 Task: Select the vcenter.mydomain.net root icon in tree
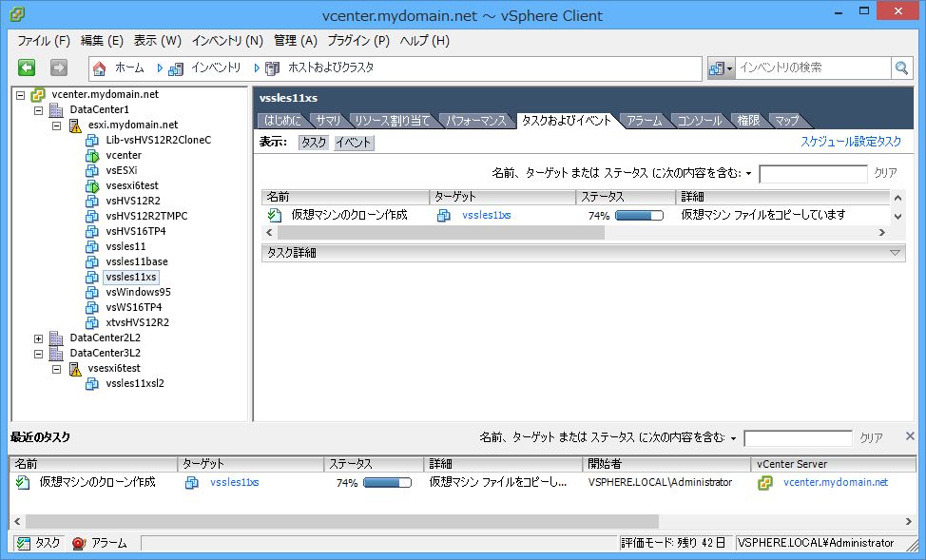[38, 94]
